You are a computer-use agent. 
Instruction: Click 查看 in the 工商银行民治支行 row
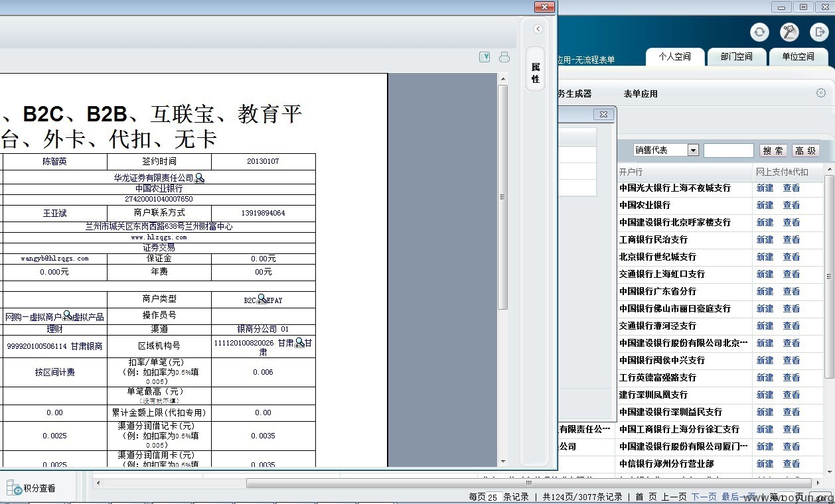click(x=791, y=239)
